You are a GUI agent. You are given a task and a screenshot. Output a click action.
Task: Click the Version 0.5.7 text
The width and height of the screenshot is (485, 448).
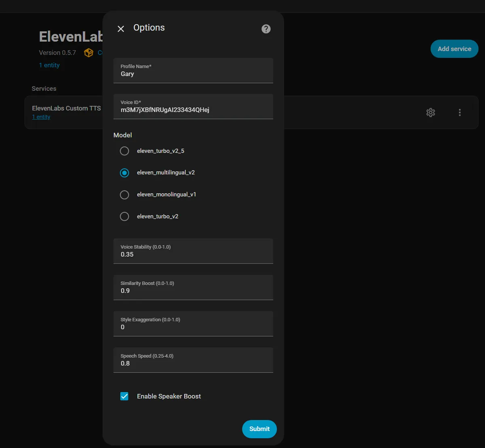(57, 53)
